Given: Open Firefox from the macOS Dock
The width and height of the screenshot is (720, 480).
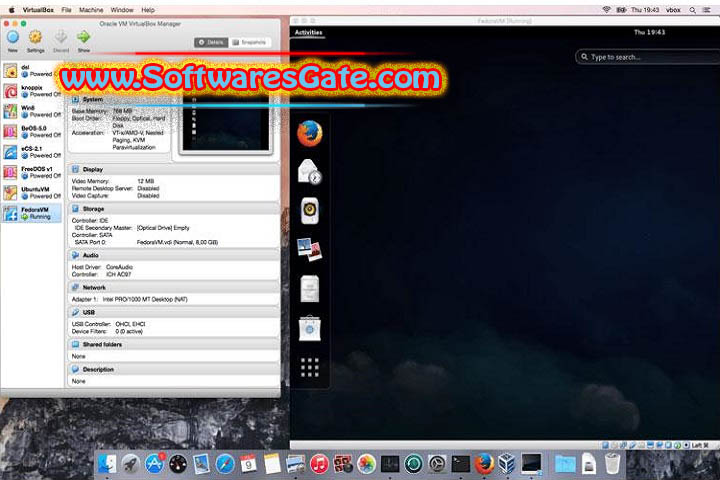Looking at the screenshot, I should (x=484, y=464).
